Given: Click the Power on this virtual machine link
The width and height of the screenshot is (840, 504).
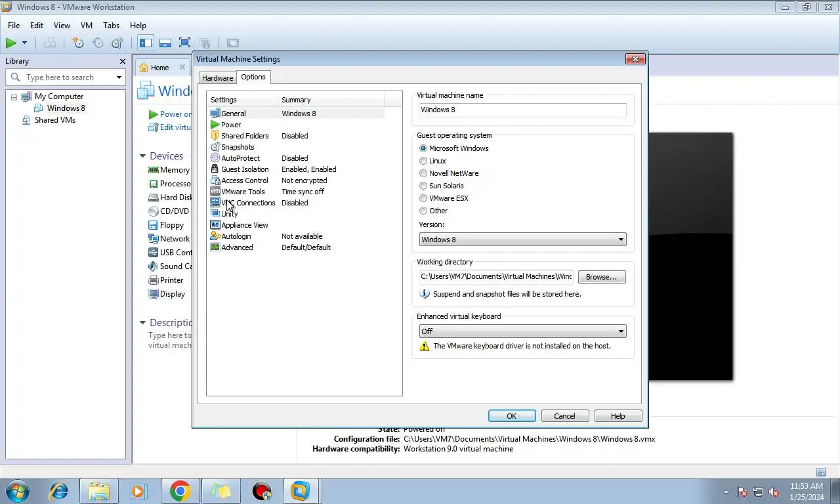Looking at the screenshot, I should [170, 114].
